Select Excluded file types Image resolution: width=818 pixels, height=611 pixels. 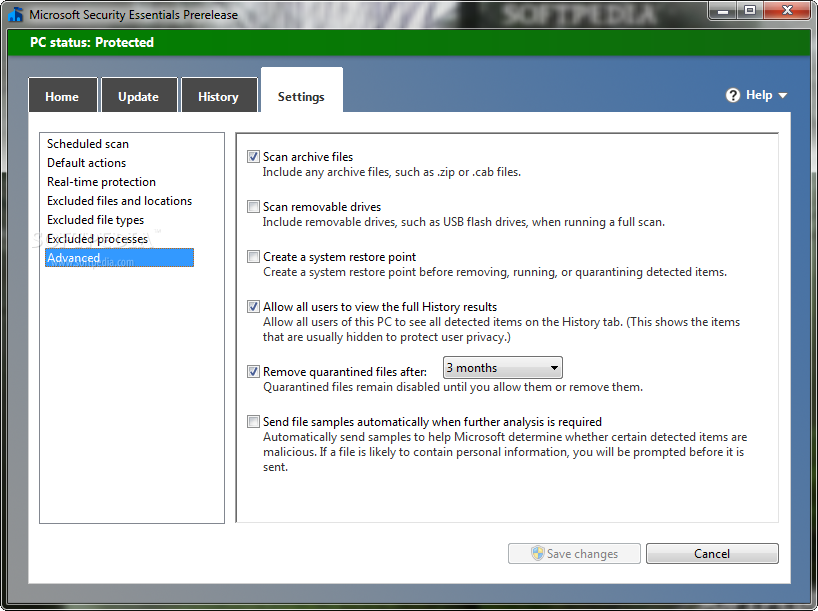(95, 220)
